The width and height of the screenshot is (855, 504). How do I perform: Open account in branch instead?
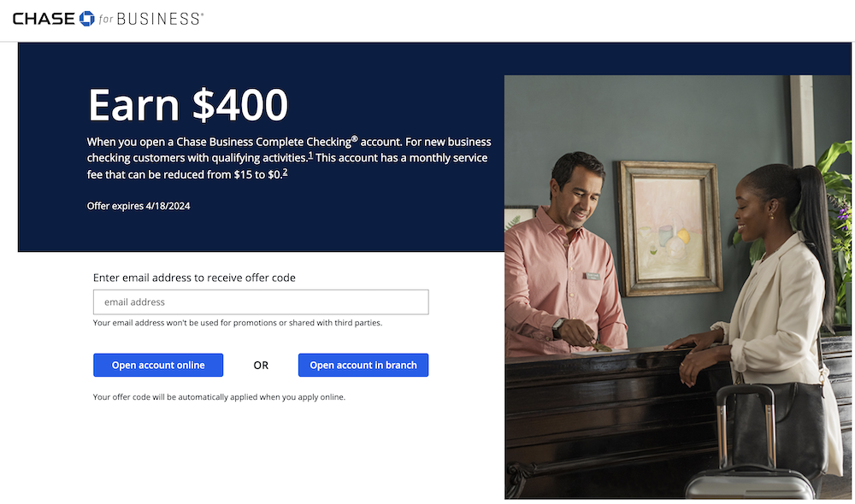(363, 365)
